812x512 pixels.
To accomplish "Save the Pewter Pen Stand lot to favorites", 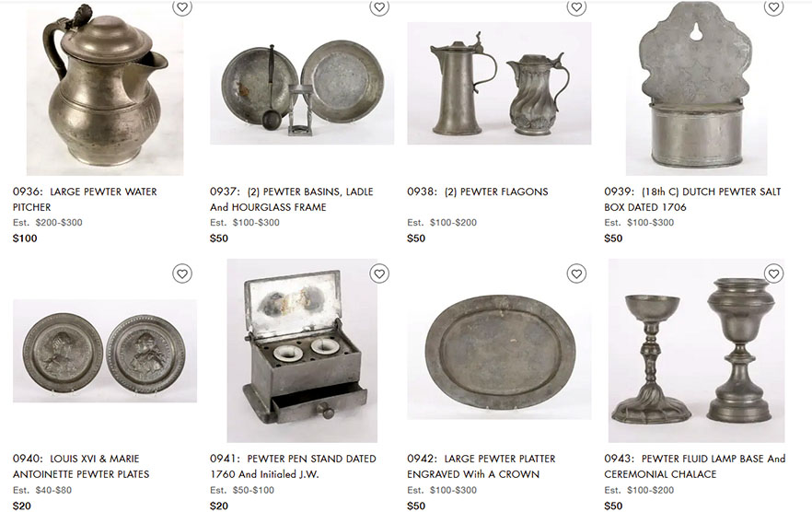I will coord(379,273).
